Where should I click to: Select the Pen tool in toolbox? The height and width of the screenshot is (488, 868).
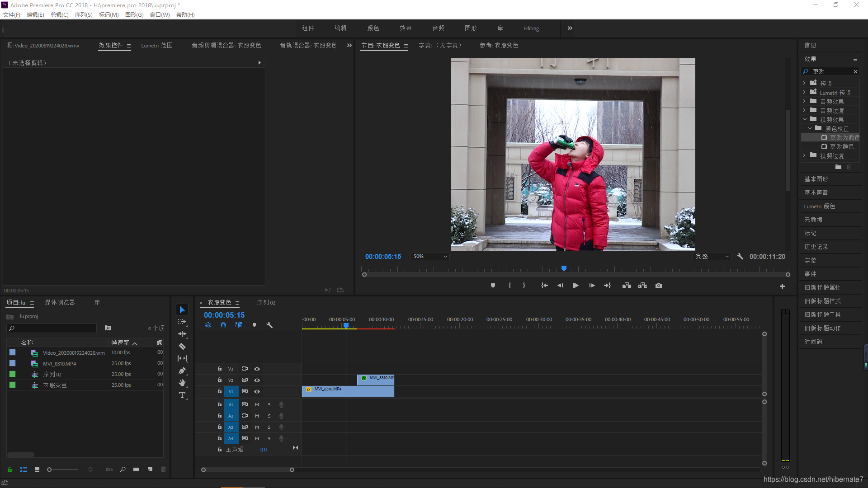coord(182,371)
